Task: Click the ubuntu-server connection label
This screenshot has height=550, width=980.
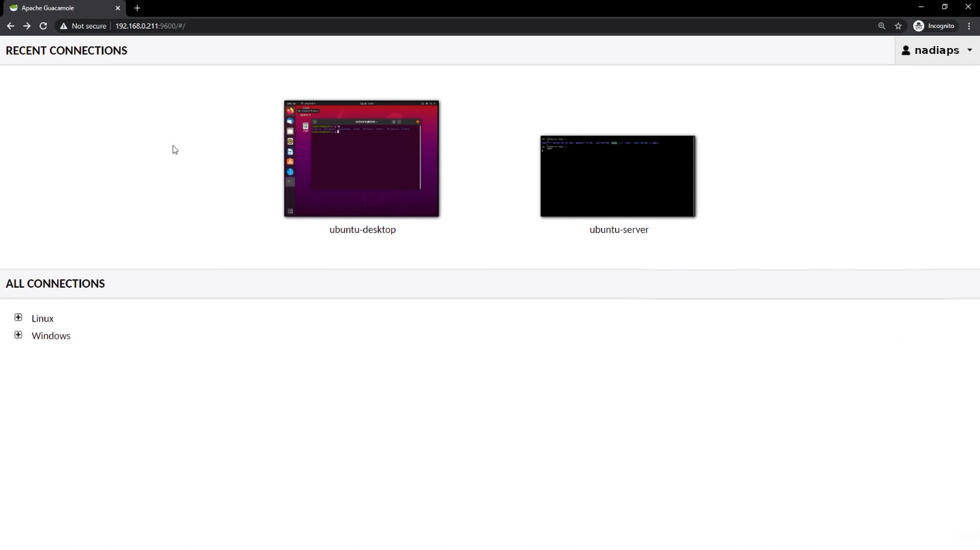Action: pyautogui.click(x=619, y=229)
